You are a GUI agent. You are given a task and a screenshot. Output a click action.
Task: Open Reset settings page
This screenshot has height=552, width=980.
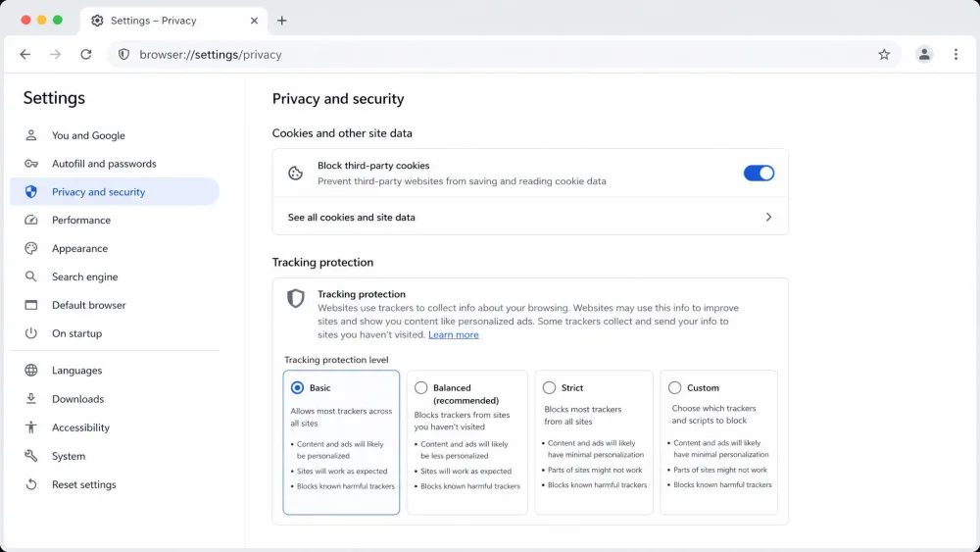coord(115,484)
